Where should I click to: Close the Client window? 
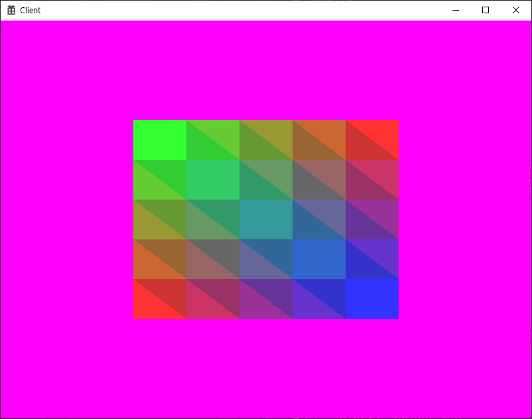[x=515, y=10]
